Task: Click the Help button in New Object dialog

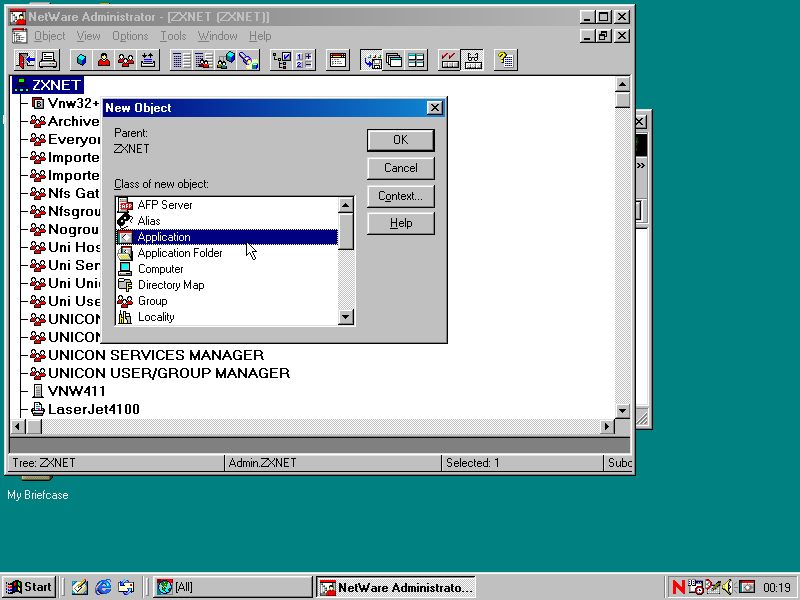Action: point(401,223)
